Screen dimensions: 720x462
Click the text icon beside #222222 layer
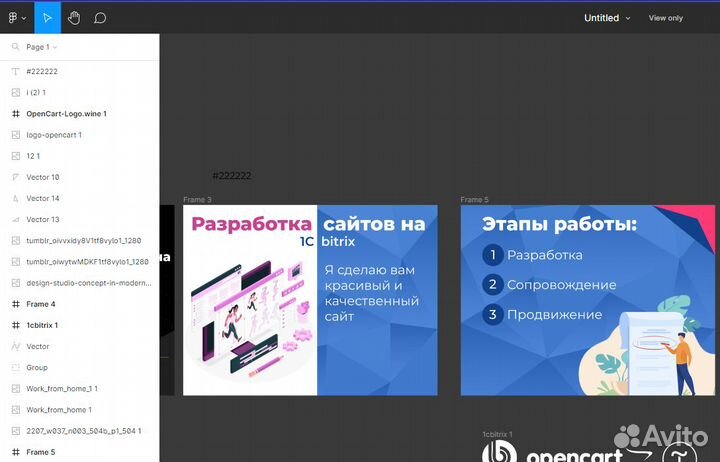point(16,72)
